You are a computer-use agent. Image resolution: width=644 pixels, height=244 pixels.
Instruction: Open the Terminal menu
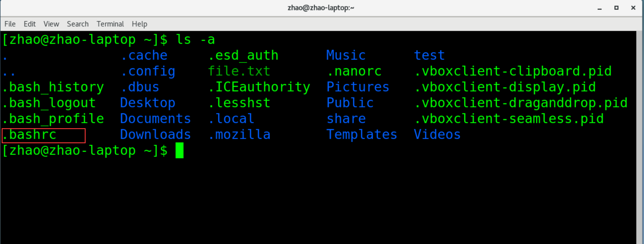point(110,24)
